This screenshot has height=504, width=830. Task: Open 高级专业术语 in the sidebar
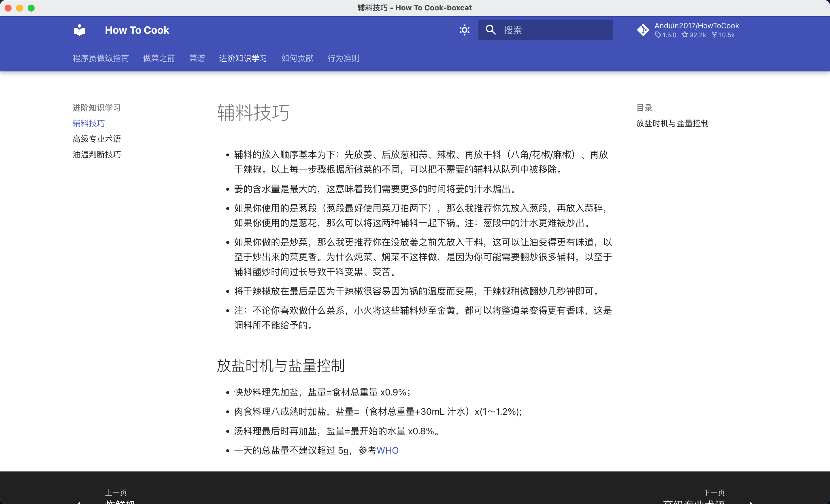pos(97,139)
